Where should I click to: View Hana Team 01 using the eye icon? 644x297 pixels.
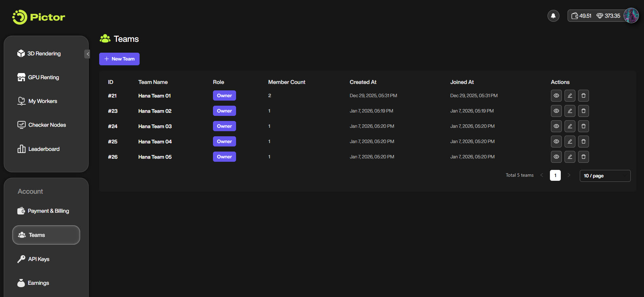coord(556,96)
